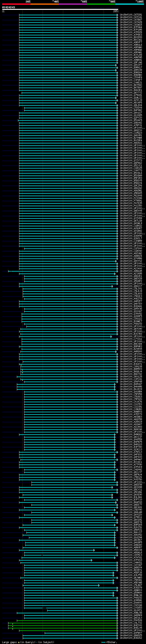Select the UniRef100_Q9M339 label
The width and height of the screenshot is (146, 644).
coord(131,70)
